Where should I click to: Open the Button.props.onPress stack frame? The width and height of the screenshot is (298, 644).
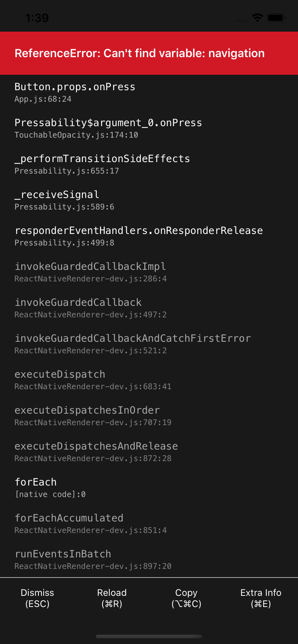[x=149, y=93]
